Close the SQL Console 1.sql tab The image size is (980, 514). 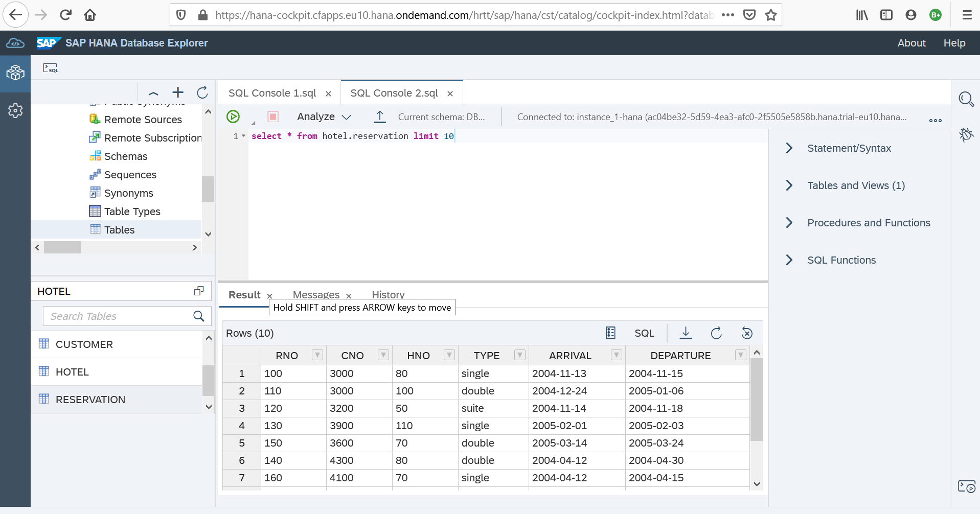coord(328,94)
